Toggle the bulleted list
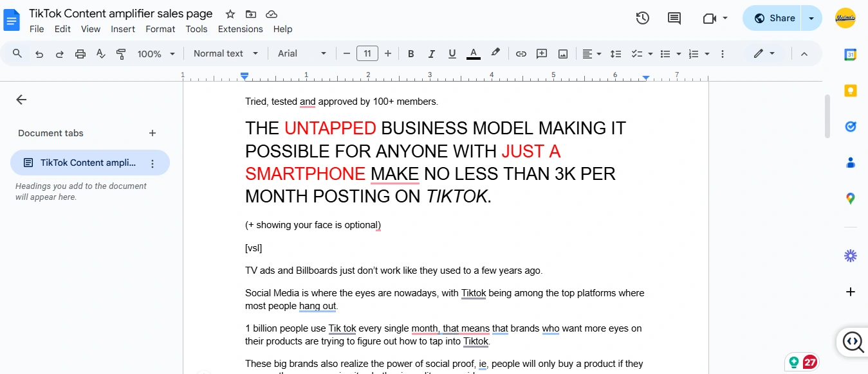This screenshot has width=868, height=374. point(665,54)
